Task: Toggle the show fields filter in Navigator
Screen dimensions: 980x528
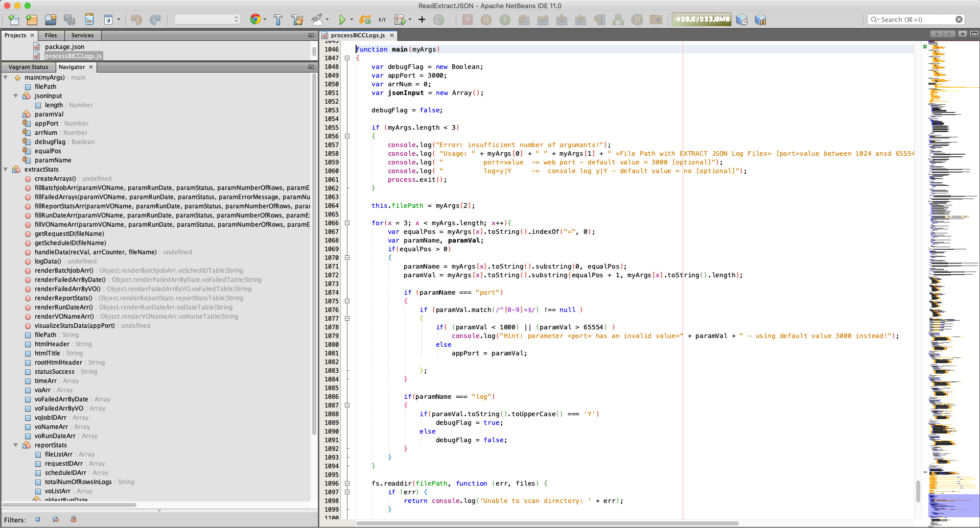Action: [x=38, y=520]
